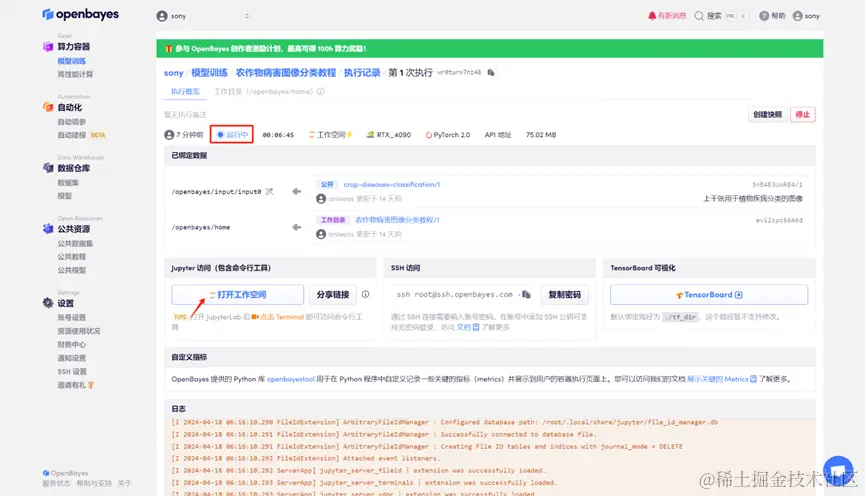
Task: Open crop-diseases-classification/1 dataset link
Action: pyautogui.click(x=392, y=184)
